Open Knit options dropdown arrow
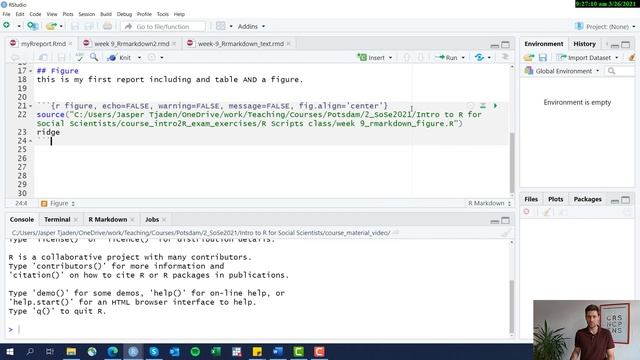This screenshot has height=360, width=640. [139, 58]
